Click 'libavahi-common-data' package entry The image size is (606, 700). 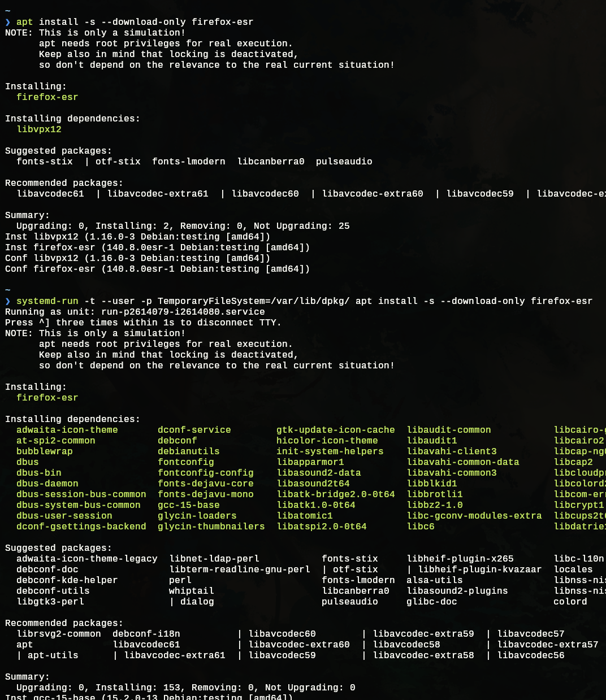[463, 462]
